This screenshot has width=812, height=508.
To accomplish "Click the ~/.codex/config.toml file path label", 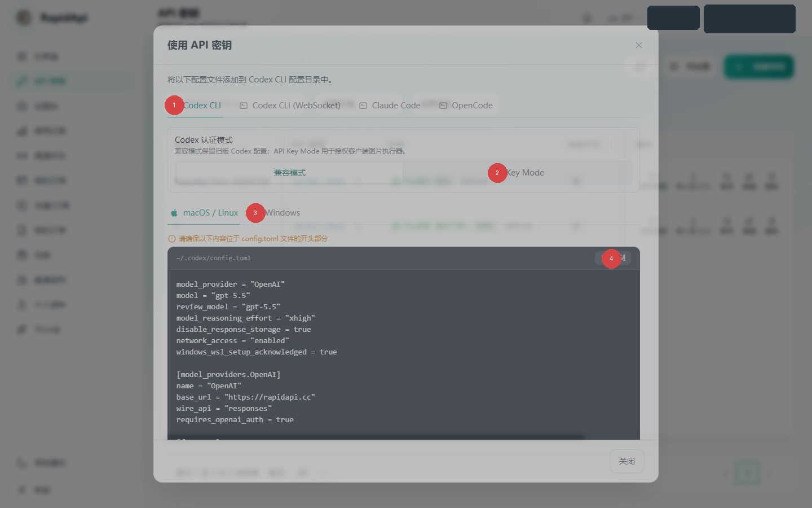I will coord(214,258).
